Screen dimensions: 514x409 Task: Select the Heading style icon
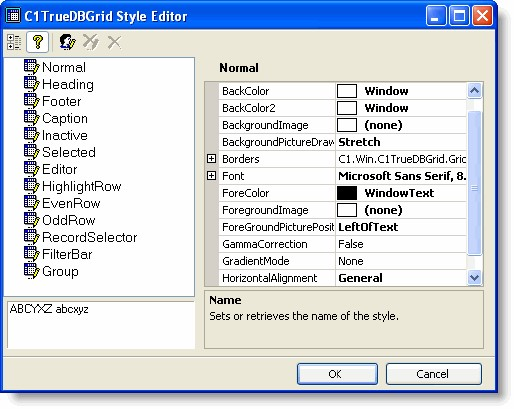pyautogui.click(x=31, y=84)
